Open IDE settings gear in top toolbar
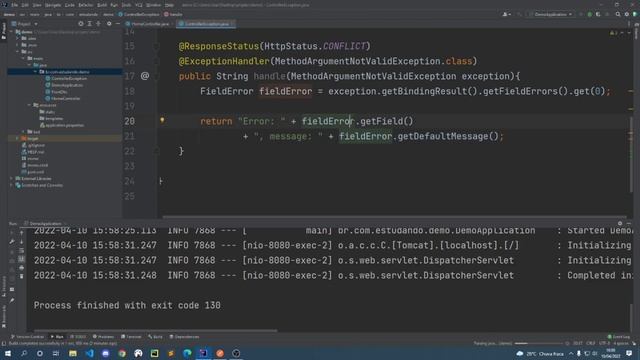Viewport: 640px width, 360px height. point(627,15)
